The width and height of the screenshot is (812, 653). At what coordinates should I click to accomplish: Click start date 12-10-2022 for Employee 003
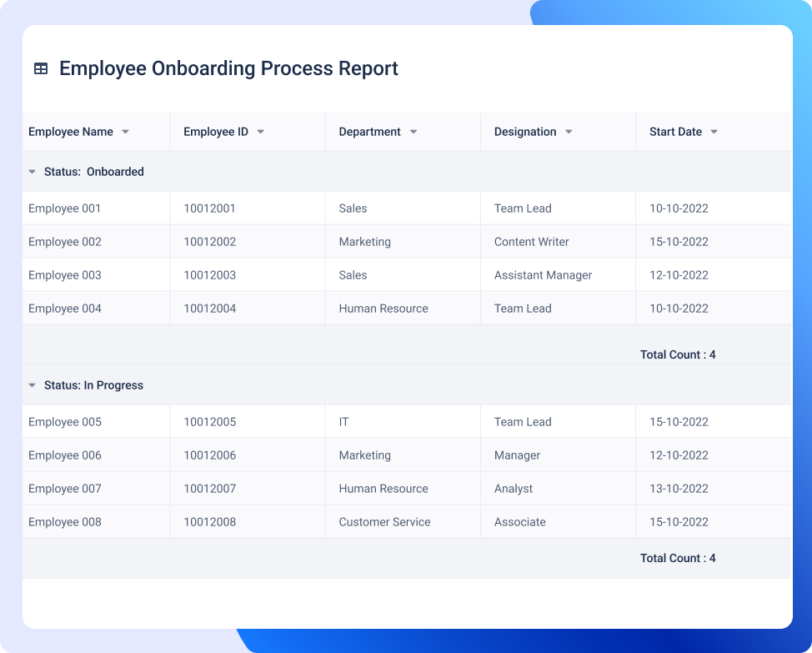click(679, 275)
